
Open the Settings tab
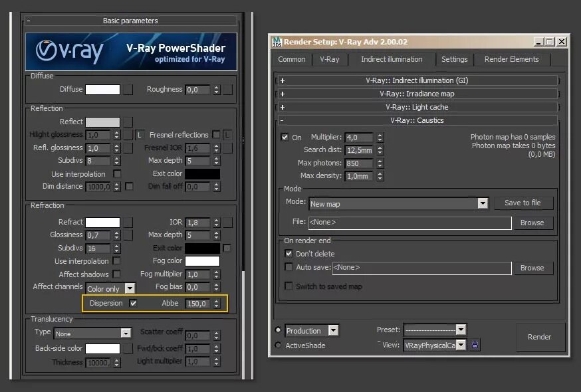[x=454, y=59]
